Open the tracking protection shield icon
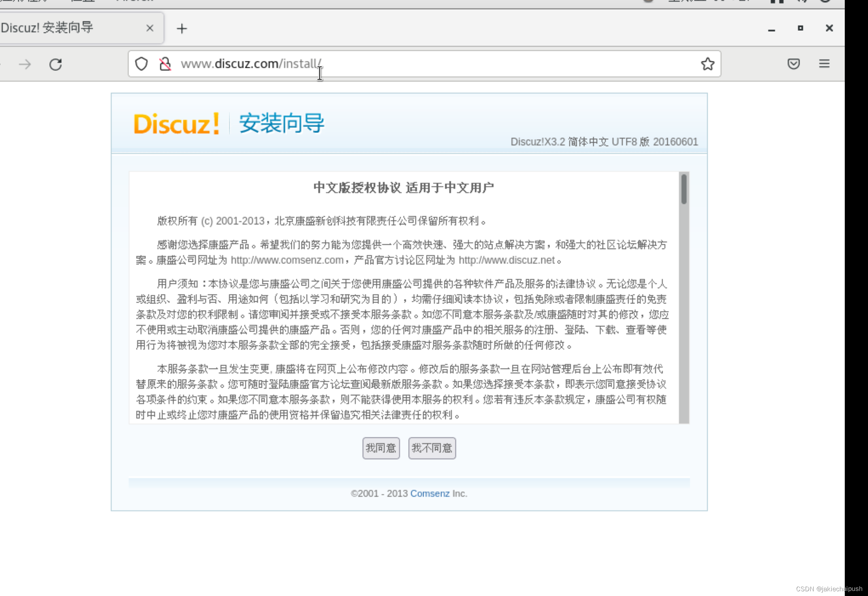Screen dimensions: 868x596 click(141, 64)
